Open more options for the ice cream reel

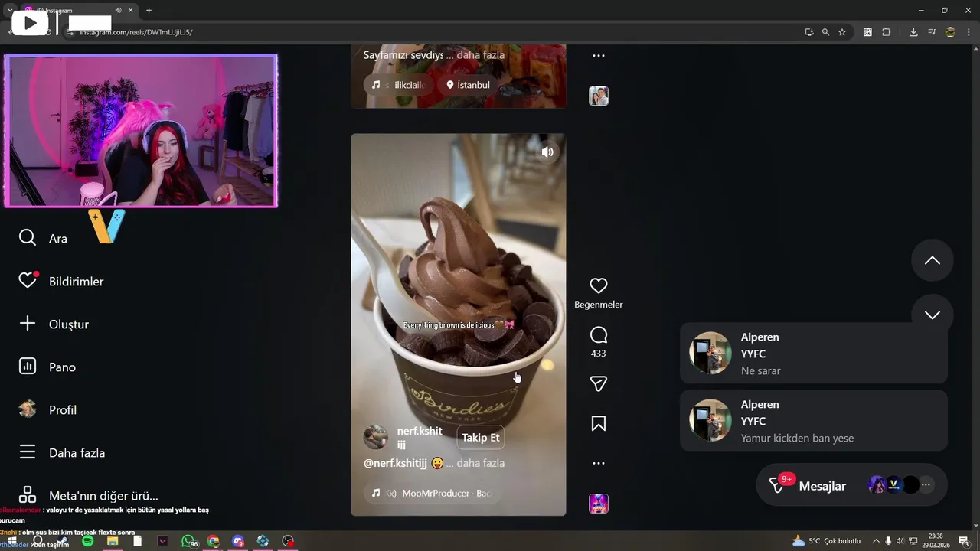tap(599, 463)
